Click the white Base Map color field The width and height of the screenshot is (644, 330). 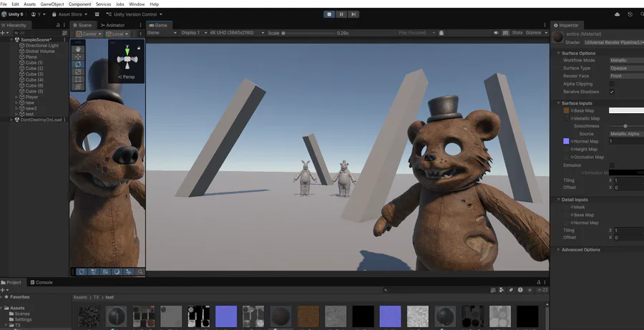pos(626,110)
